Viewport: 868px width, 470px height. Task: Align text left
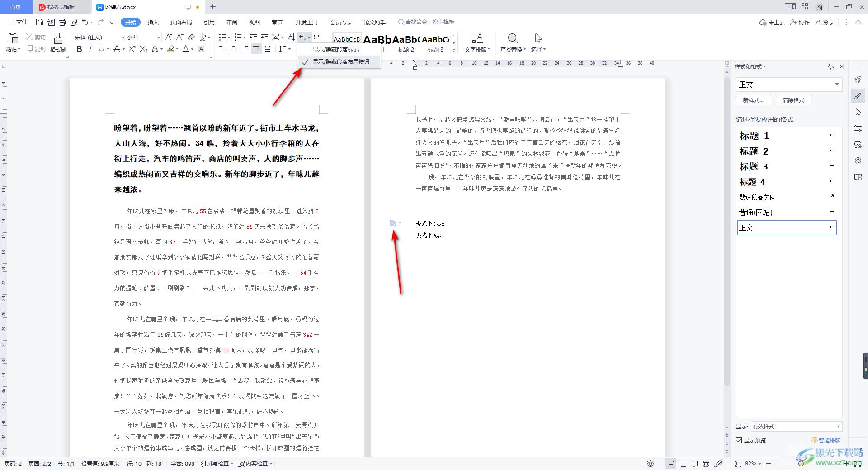coord(222,49)
